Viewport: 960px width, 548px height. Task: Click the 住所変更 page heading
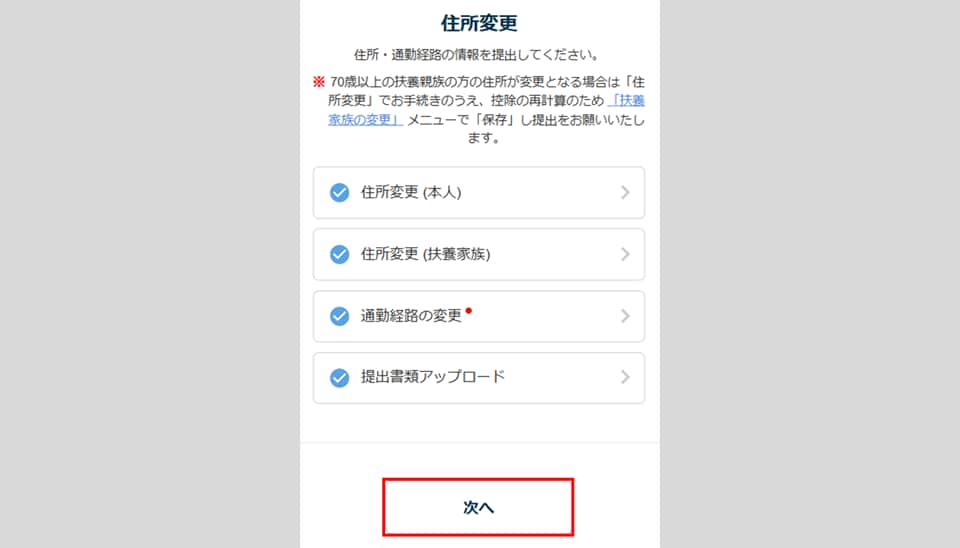479,22
